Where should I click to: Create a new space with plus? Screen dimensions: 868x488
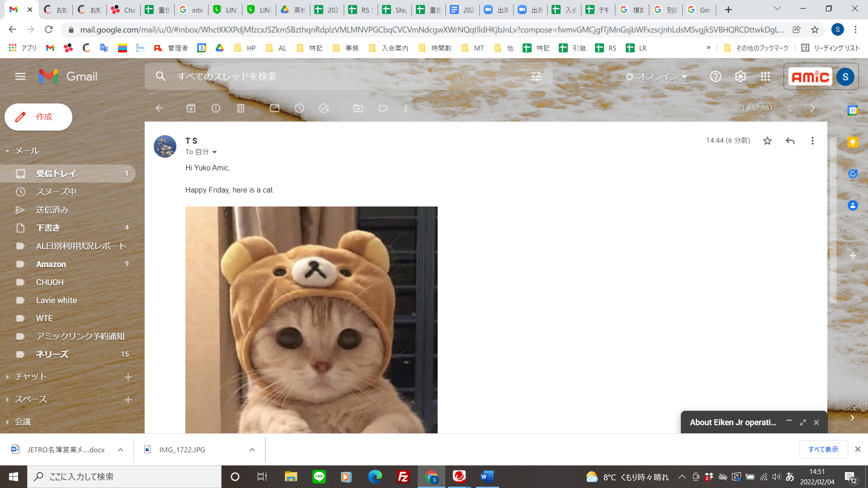(x=128, y=399)
